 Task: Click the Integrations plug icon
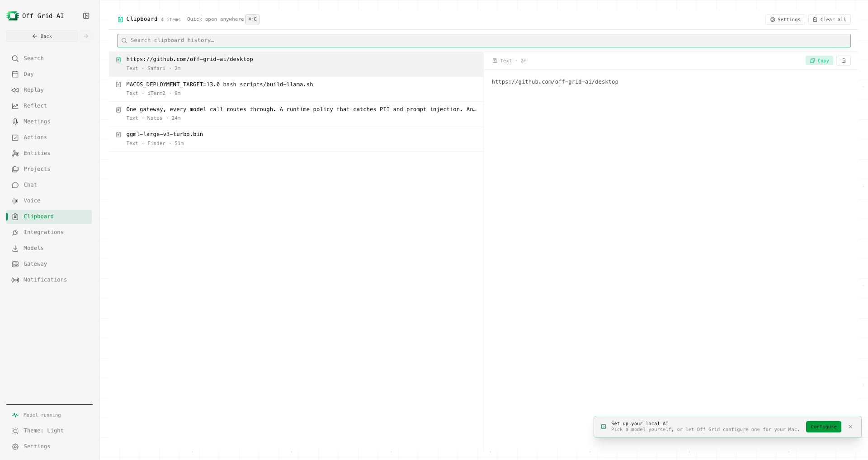(x=15, y=232)
